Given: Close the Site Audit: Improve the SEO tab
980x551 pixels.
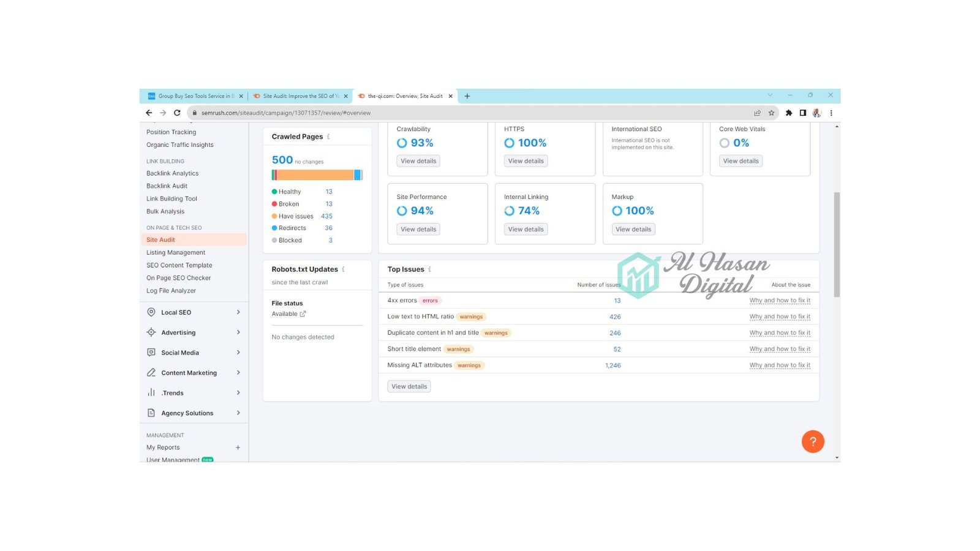Looking at the screenshot, I should tap(345, 96).
